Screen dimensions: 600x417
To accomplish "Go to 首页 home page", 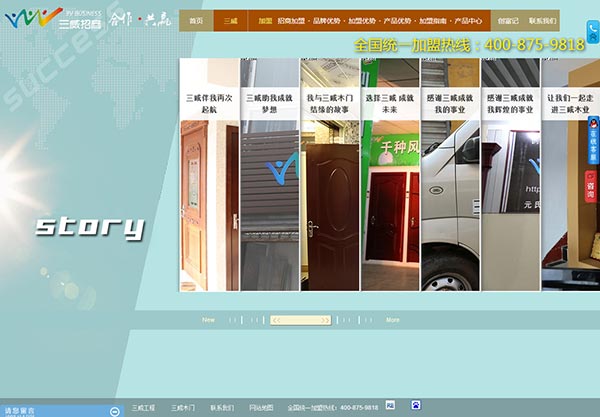I will tap(196, 21).
